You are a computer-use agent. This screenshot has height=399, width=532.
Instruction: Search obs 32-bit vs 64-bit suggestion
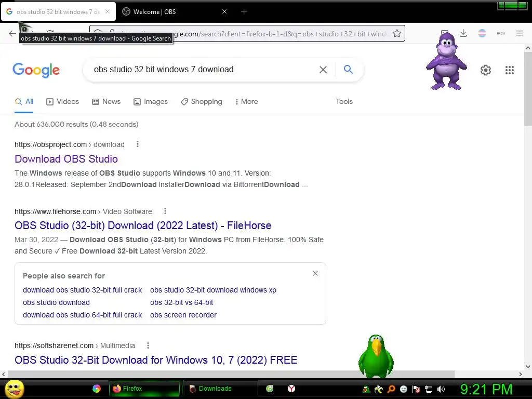pyautogui.click(x=181, y=302)
